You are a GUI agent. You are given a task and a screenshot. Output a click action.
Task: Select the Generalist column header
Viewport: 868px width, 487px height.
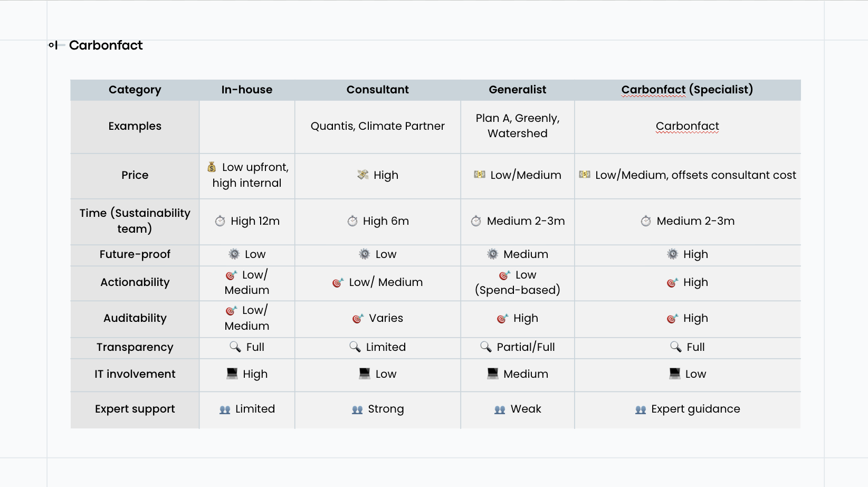pos(517,90)
